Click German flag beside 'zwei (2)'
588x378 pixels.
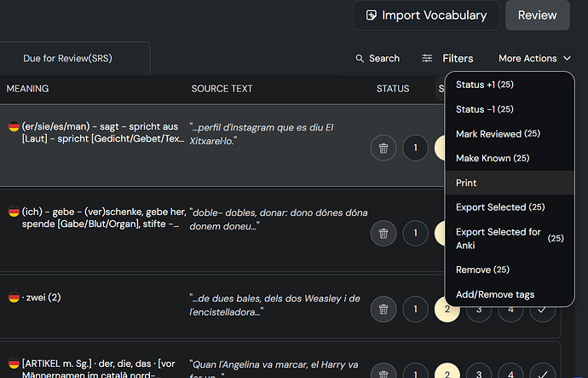[14, 297]
